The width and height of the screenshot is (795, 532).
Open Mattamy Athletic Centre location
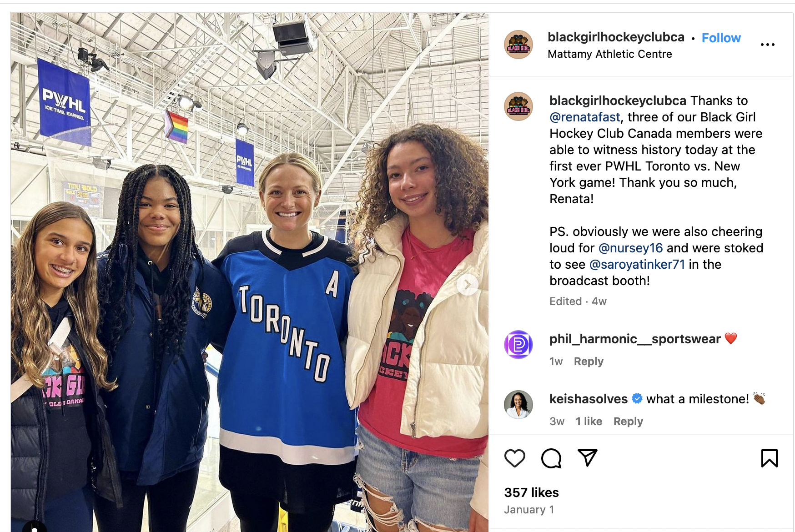click(610, 54)
